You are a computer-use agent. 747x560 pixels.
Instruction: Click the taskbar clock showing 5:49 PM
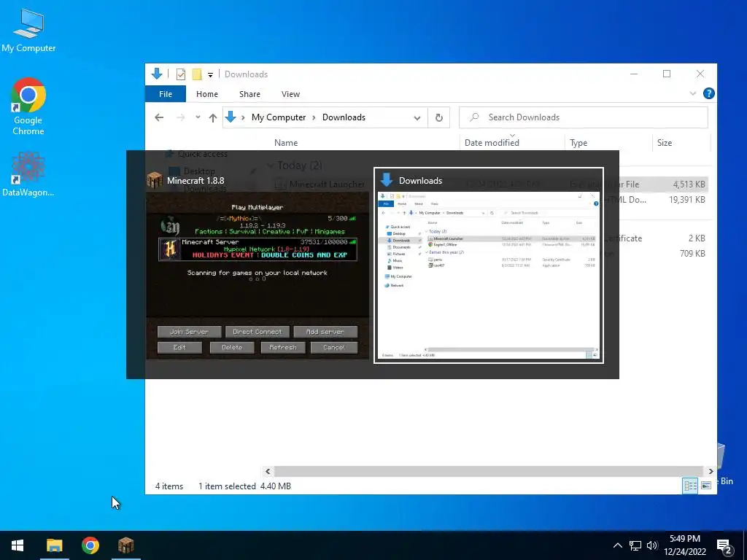tap(685, 545)
